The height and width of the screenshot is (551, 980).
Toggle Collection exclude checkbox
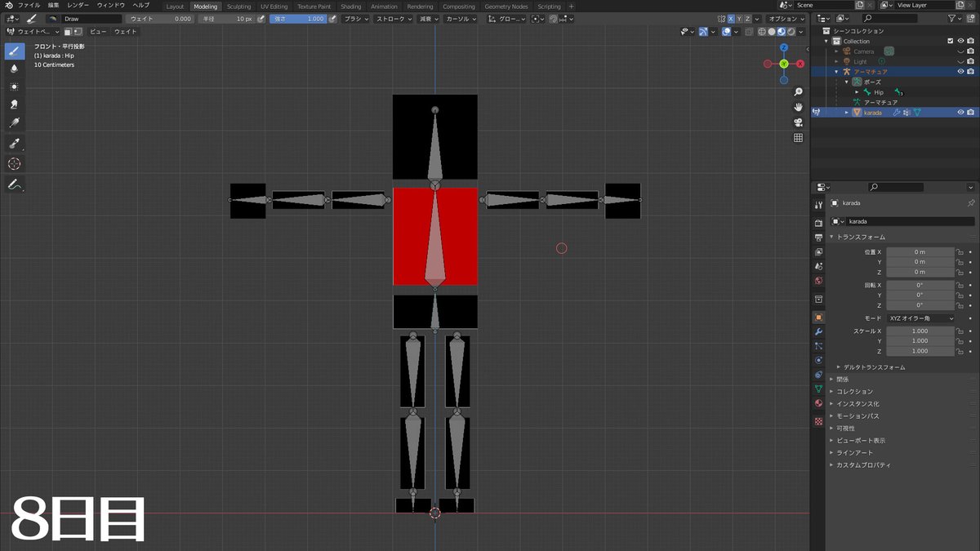point(950,41)
